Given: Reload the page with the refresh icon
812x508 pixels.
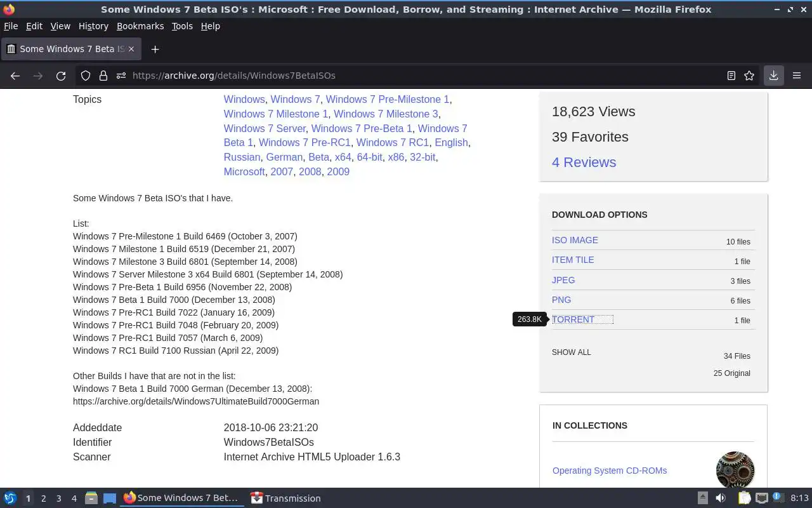Looking at the screenshot, I should click(61, 76).
